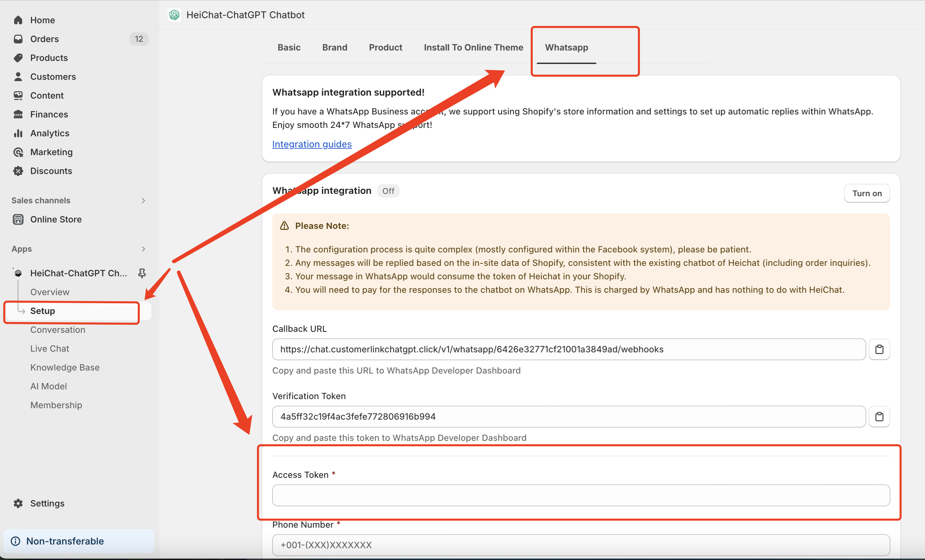Expand the Apps section chevron

[x=143, y=249]
